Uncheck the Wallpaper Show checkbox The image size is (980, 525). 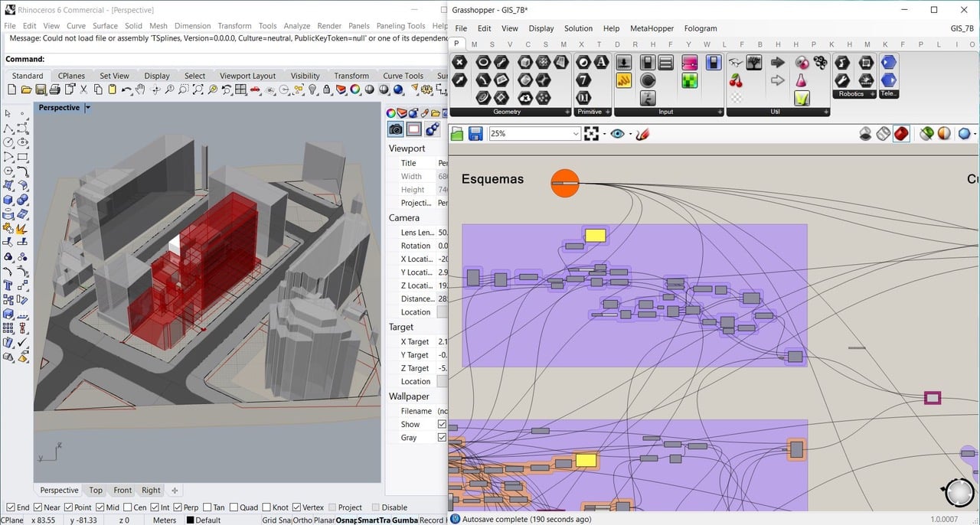[442, 424]
